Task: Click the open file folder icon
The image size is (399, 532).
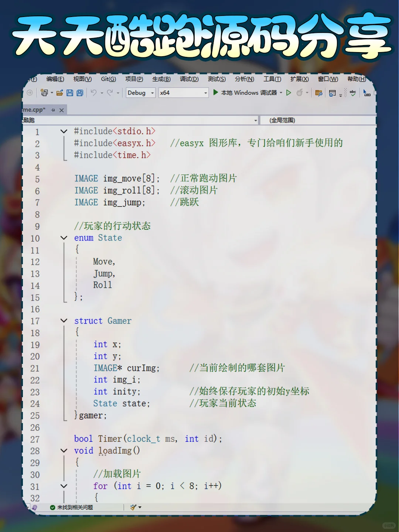Action: pyautogui.click(x=59, y=93)
